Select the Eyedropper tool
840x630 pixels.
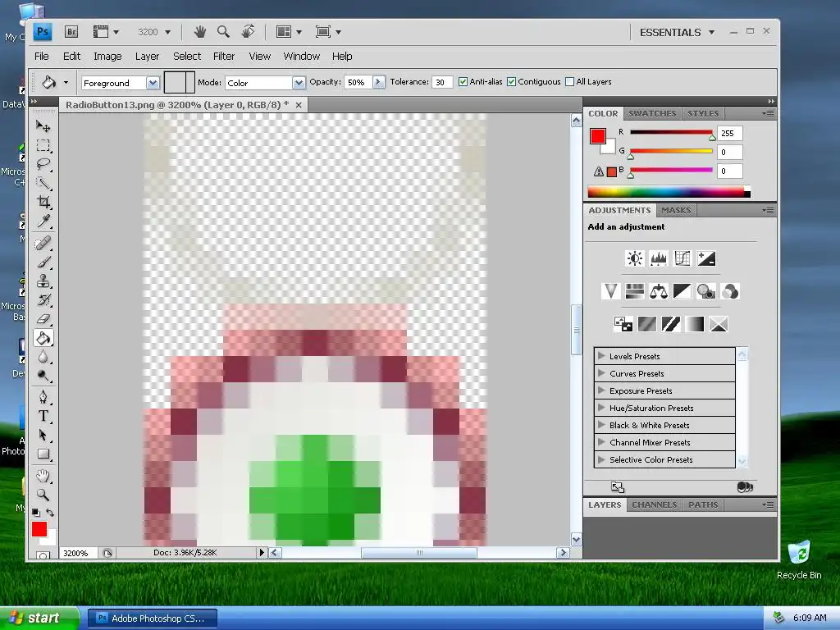click(x=43, y=221)
